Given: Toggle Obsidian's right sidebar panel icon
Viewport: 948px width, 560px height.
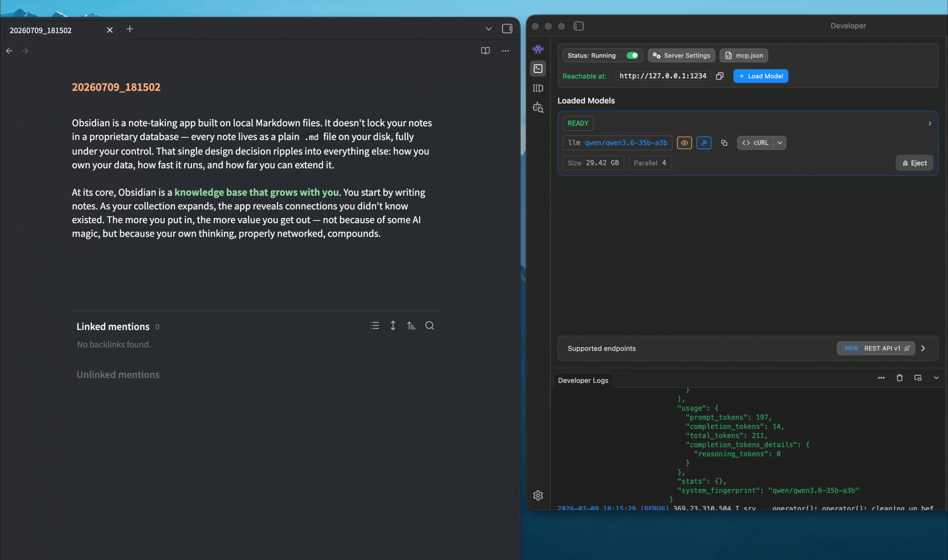Looking at the screenshot, I should pos(507,29).
